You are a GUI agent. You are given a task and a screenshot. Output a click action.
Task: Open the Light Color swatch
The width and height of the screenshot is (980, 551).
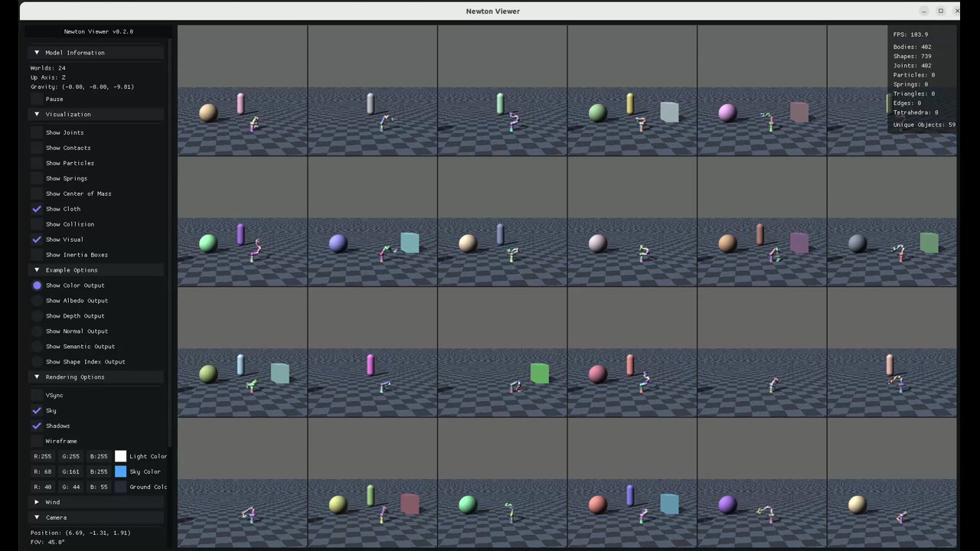[x=120, y=457]
